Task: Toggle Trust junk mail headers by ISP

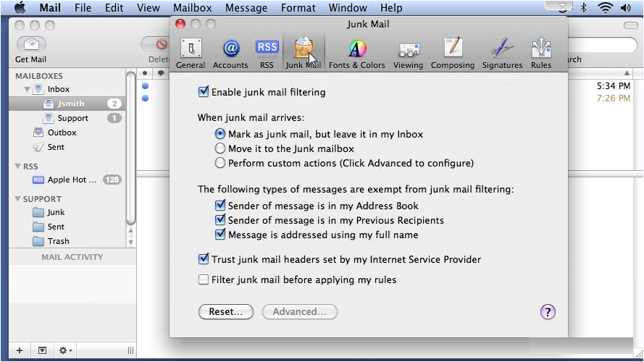Action: (204, 259)
